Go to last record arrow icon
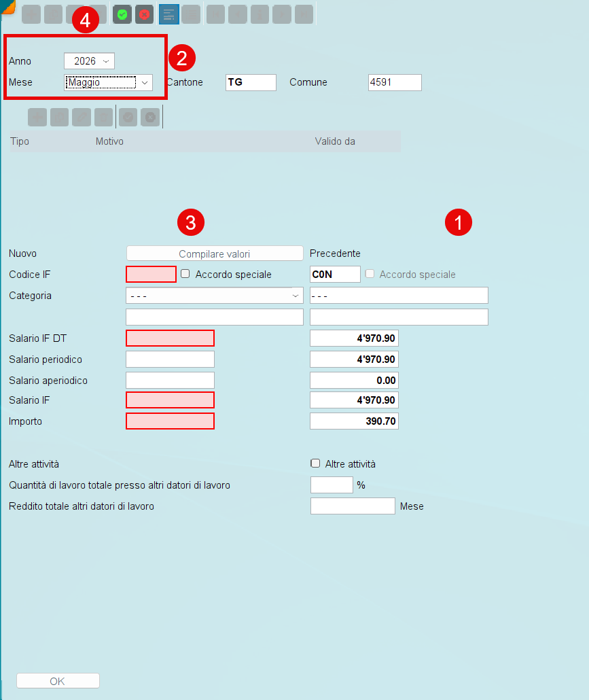Image resolution: width=589 pixels, height=700 pixels. tap(304, 14)
